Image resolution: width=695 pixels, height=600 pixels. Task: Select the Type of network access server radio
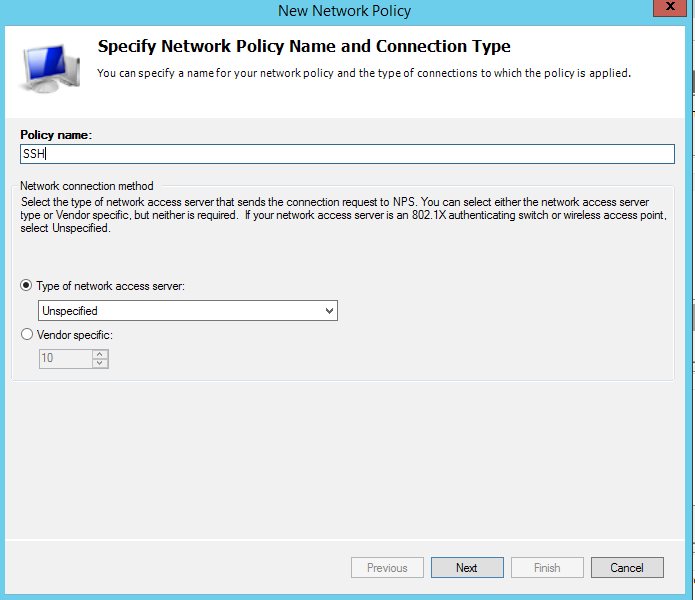[27, 286]
